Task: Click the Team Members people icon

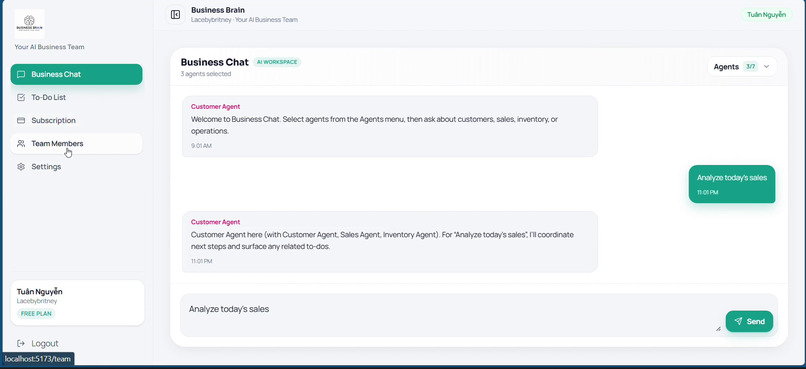Action: point(21,143)
